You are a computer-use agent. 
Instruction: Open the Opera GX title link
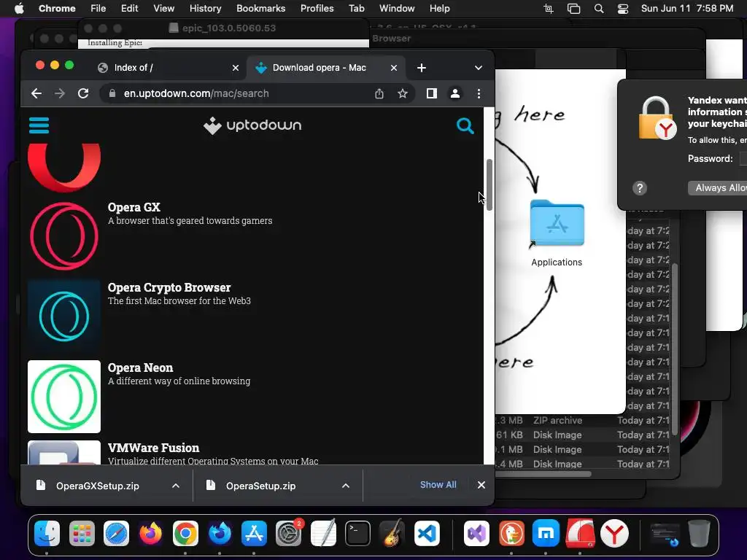click(x=134, y=207)
